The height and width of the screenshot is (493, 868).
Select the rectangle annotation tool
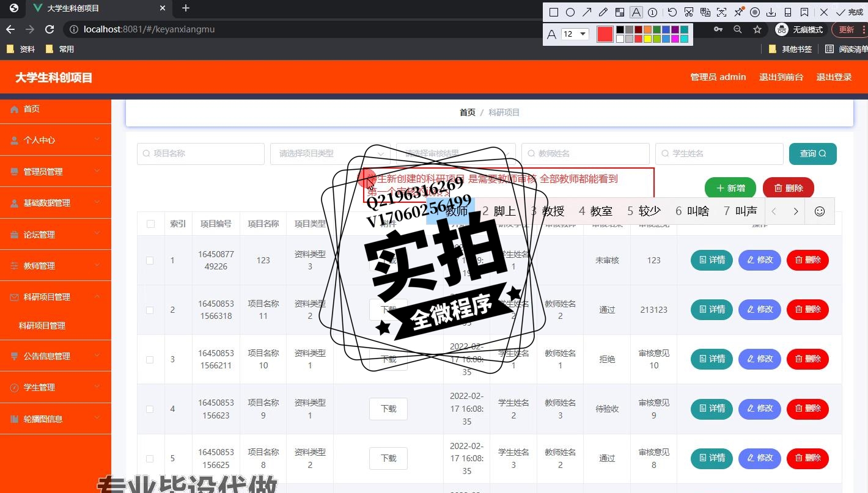click(554, 12)
